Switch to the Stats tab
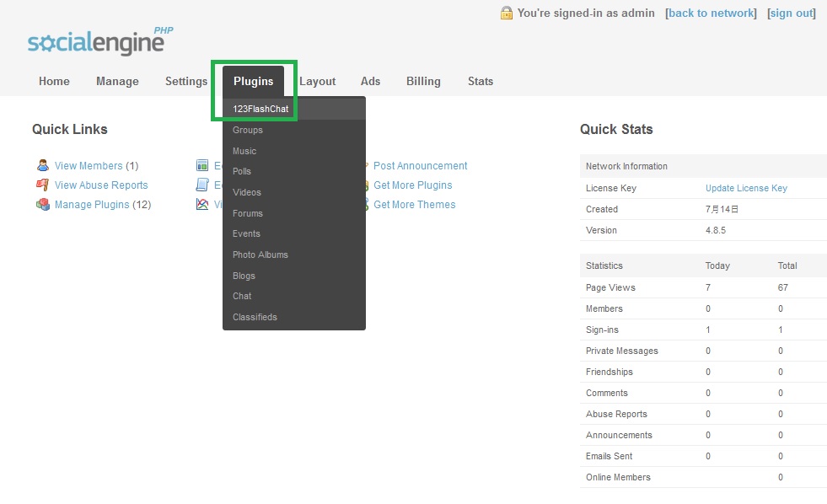 point(480,81)
